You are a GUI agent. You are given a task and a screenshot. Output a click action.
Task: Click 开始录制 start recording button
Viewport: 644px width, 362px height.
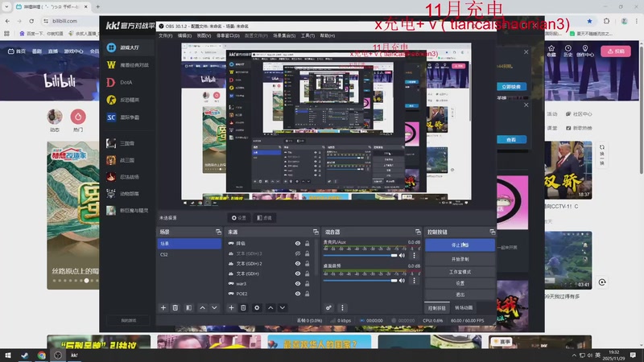[460, 259]
